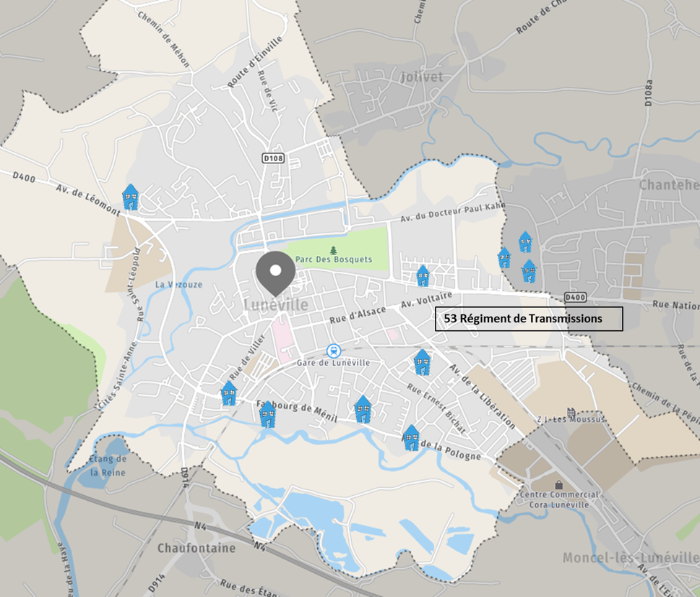Click the D108 road shield
700x597 pixels.
(273, 158)
